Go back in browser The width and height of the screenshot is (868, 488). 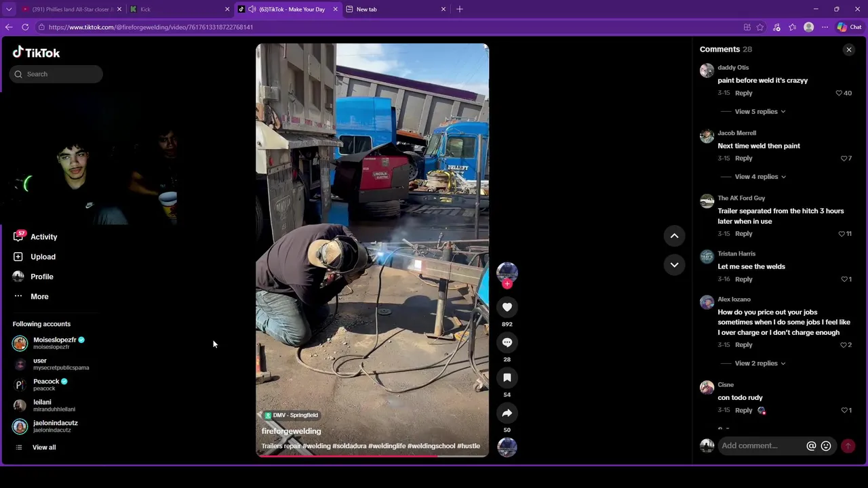9,27
